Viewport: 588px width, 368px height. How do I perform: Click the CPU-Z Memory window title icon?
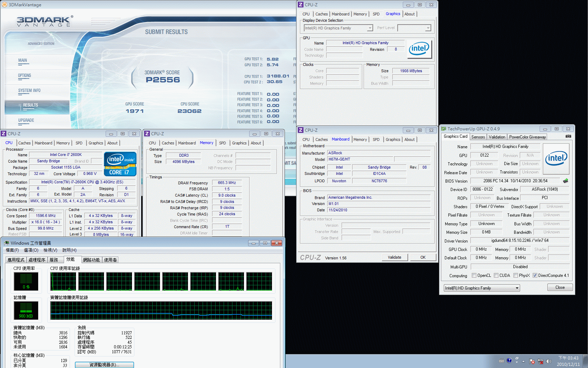point(147,134)
